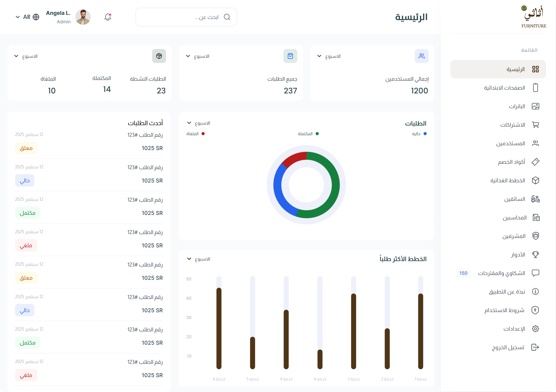
Task: Click تسجيل الخروج logout link
Action: pyautogui.click(x=508, y=347)
